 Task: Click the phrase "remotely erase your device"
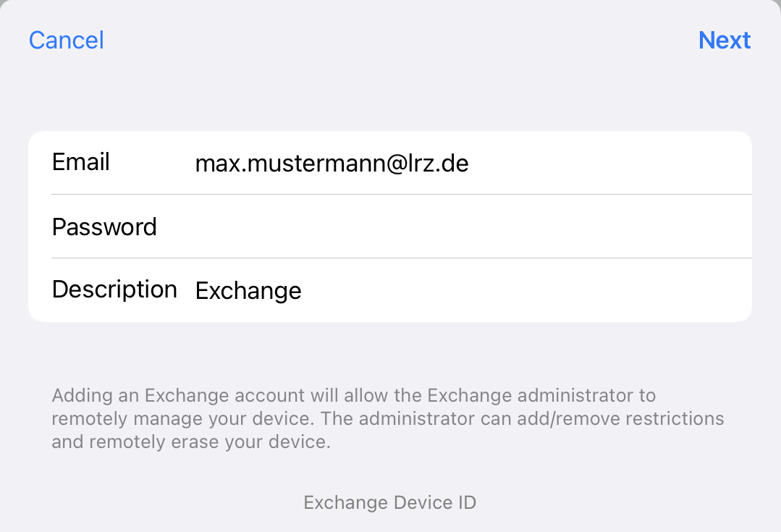(208, 442)
